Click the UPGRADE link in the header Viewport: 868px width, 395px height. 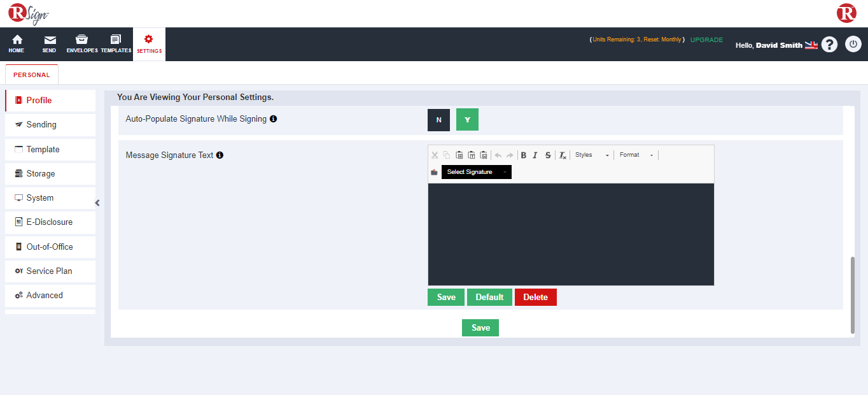click(706, 39)
